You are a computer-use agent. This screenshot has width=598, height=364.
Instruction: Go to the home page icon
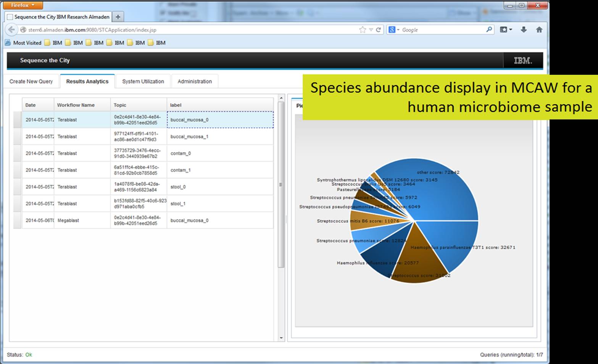[x=539, y=30]
